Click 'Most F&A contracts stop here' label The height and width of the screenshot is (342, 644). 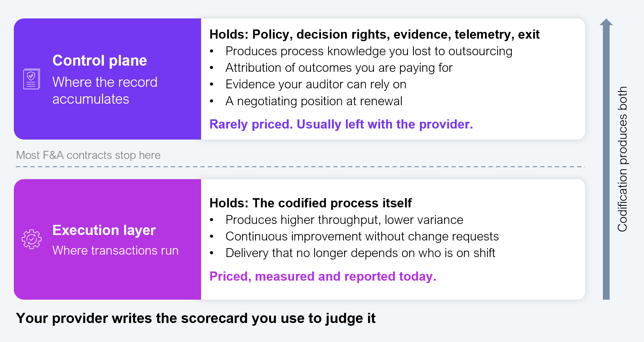pos(88,155)
